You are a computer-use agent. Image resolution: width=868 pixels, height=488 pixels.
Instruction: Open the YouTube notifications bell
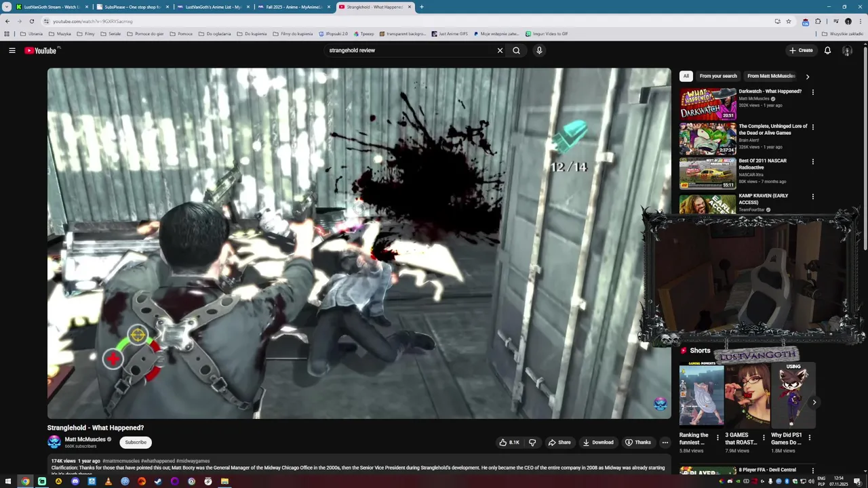(x=827, y=50)
